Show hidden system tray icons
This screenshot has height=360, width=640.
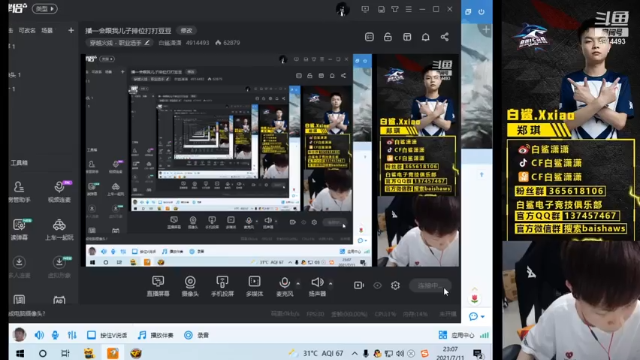click(354, 353)
